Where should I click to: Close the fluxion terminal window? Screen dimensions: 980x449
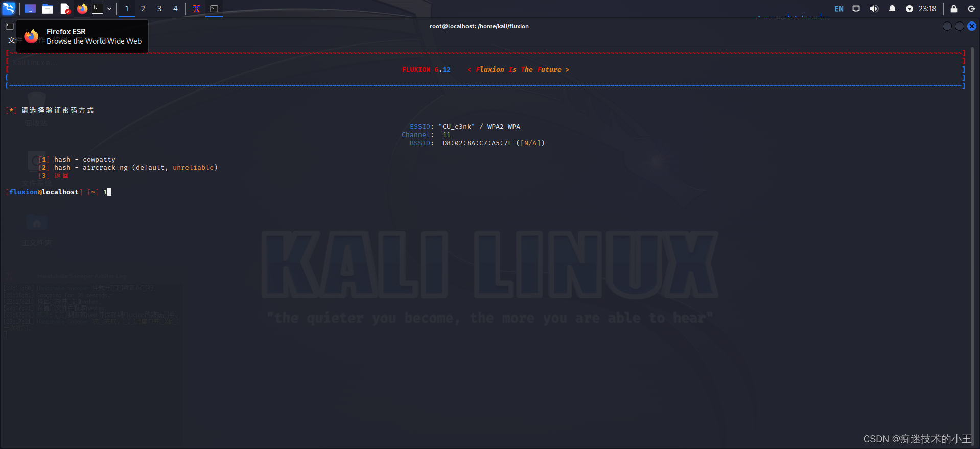[x=972, y=26]
